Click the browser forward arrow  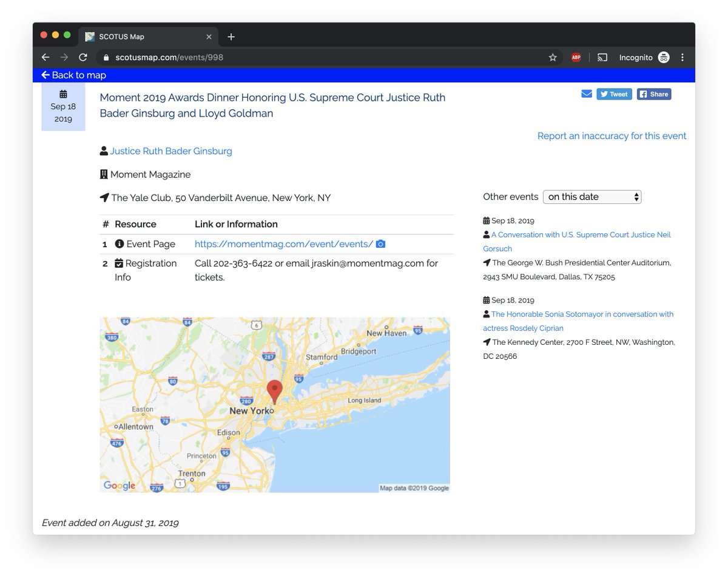64,57
